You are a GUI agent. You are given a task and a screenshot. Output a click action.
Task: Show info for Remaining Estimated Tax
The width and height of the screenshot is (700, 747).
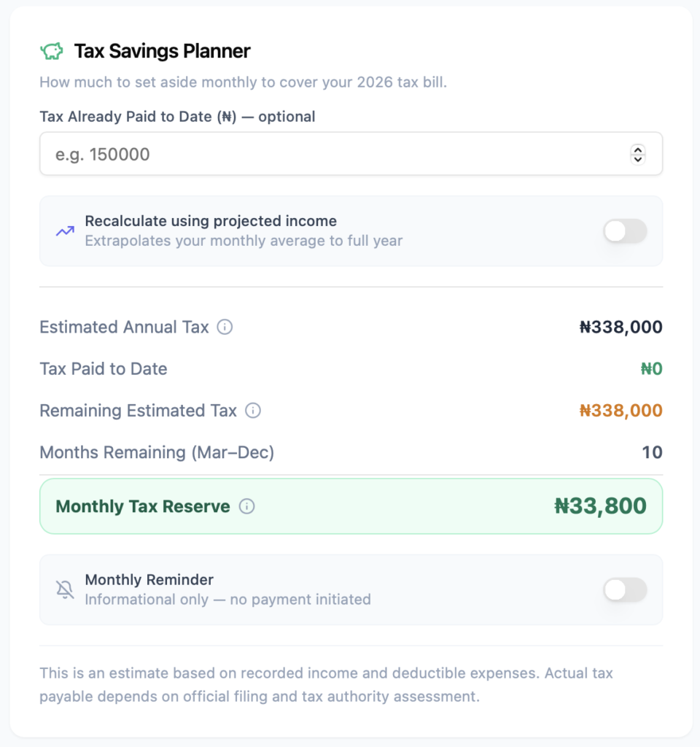tap(253, 411)
